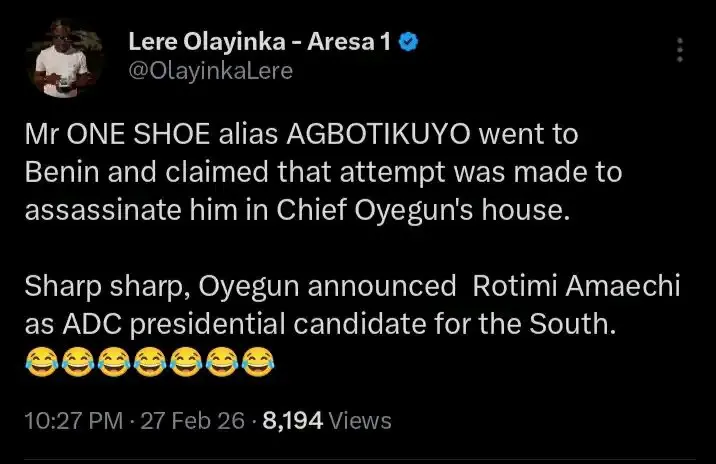Click the first laughing emoji in the row

(39, 359)
